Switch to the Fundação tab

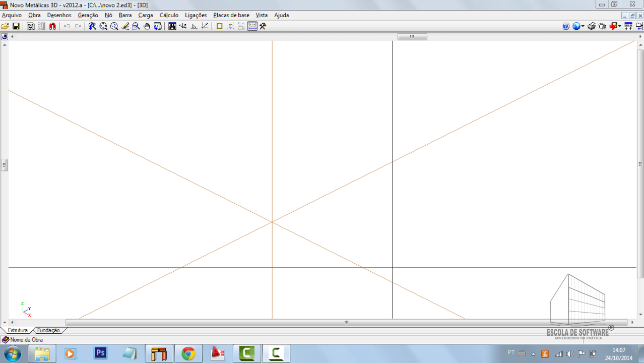(48, 330)
